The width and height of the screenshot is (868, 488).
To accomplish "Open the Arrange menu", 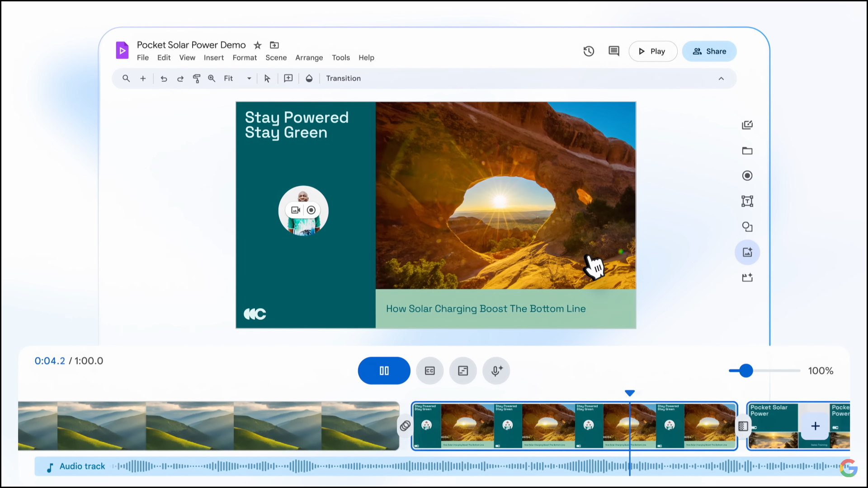I will [309, 58].
